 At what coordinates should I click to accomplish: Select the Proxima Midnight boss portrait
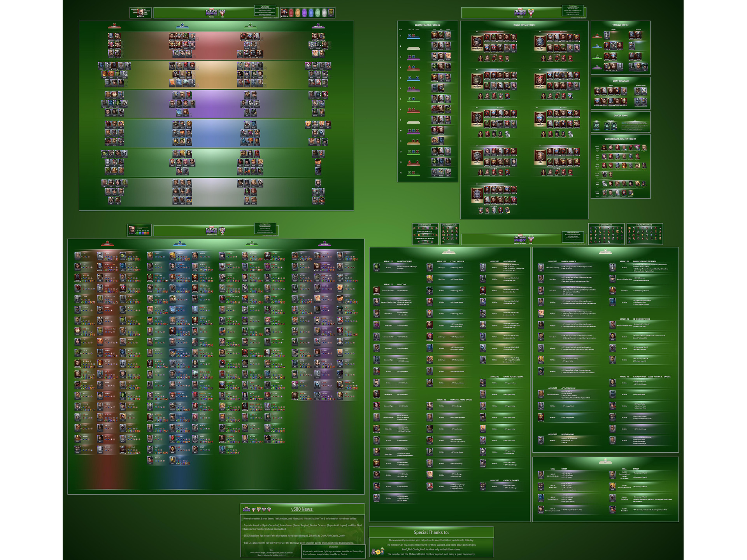(x=477, y=43)
